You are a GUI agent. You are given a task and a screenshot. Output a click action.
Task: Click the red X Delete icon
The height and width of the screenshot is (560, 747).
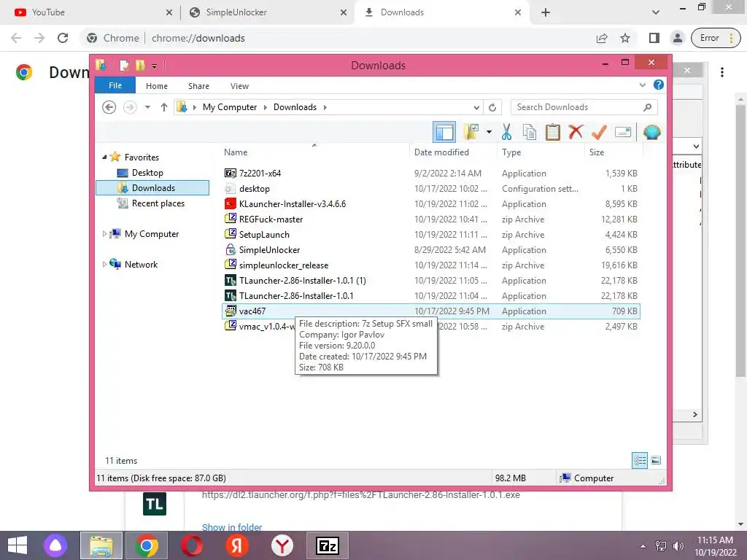pos(576,131)
